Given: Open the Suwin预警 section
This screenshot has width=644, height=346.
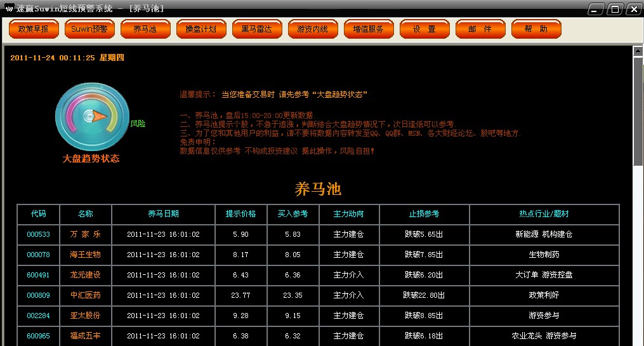Looking at the screenshot, I should pyautogui.click(x=89, y=29).
